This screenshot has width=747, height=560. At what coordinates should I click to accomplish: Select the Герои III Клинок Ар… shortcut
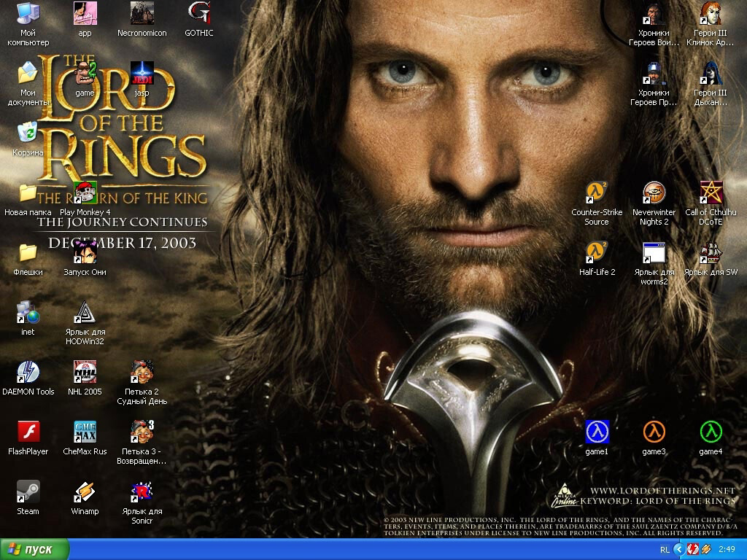711,13
